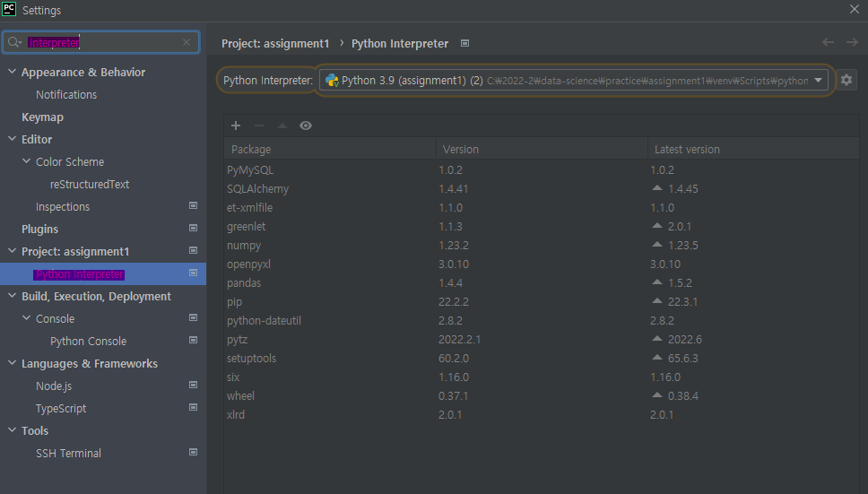Click the search magnifier history icon
Screen dimensions: 868x494
pos(13,42)
